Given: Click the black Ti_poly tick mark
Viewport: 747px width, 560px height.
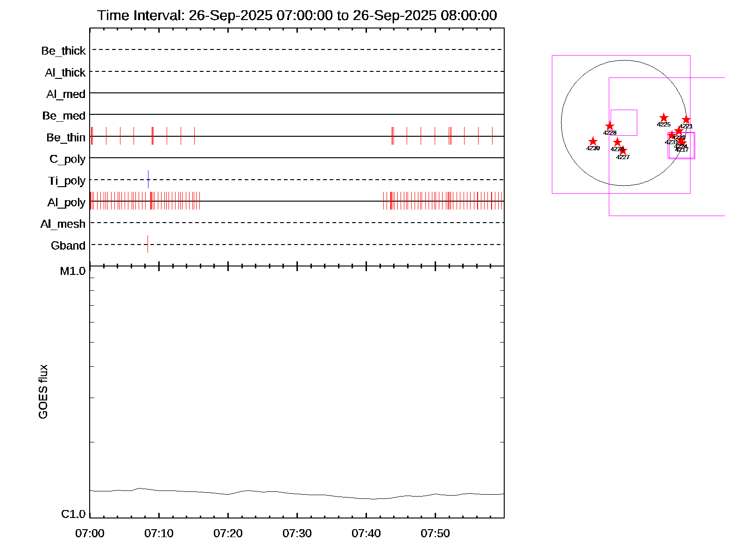Looking at the screenshot, I should click(x=148, y=180).
